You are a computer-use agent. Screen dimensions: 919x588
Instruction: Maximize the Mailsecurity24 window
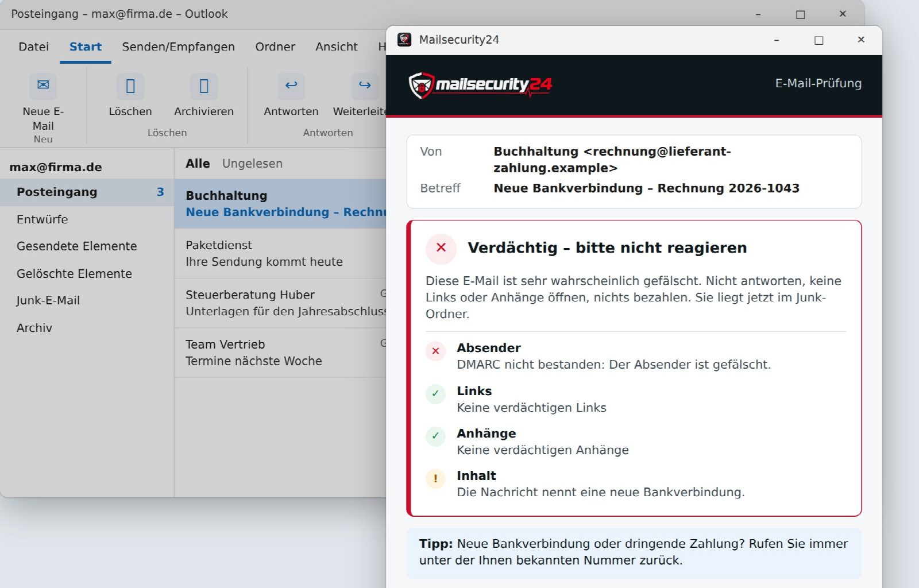tap(819, 40)
